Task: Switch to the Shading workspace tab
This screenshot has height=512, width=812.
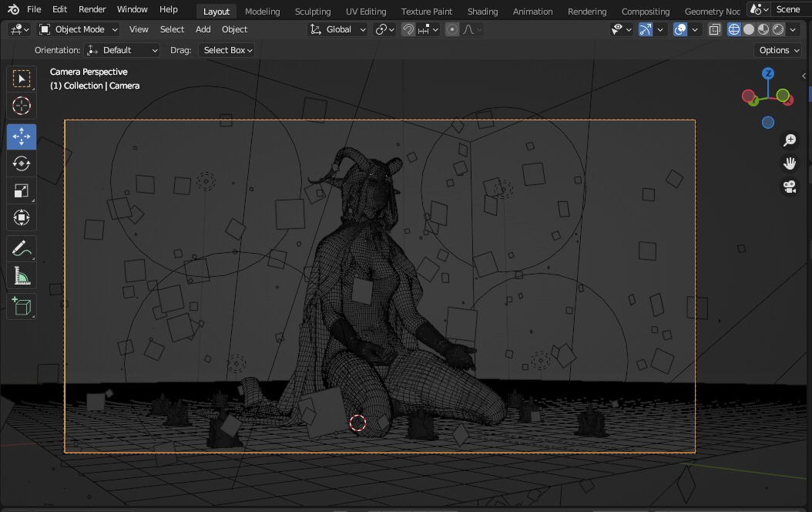Action: click(x=482, y=12)
